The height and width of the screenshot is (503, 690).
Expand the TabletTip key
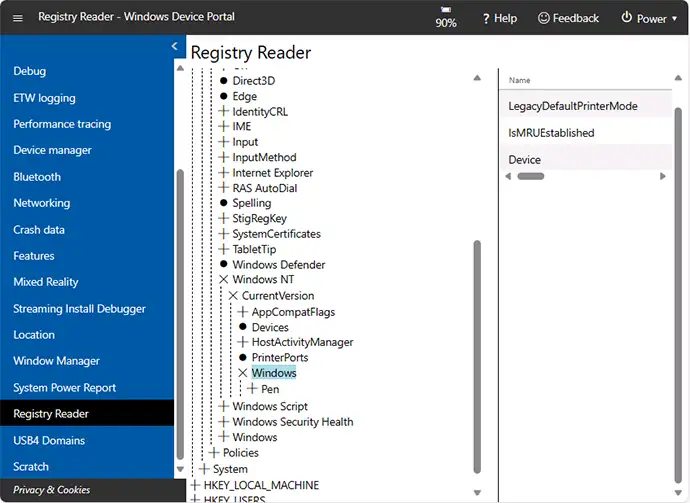(x=224, y=249)
